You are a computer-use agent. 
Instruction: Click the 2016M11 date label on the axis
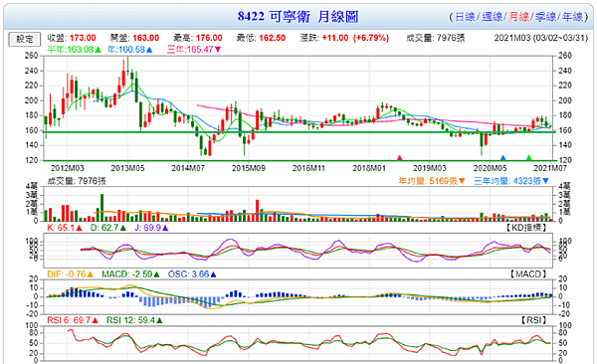pyautogui.click(x=308, y=168)
